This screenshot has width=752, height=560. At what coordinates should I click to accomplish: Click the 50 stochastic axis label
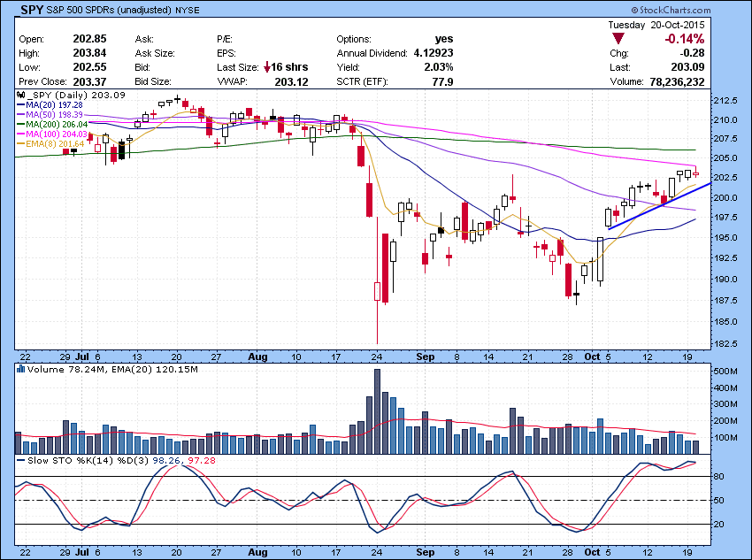click(x=719, y=501)
